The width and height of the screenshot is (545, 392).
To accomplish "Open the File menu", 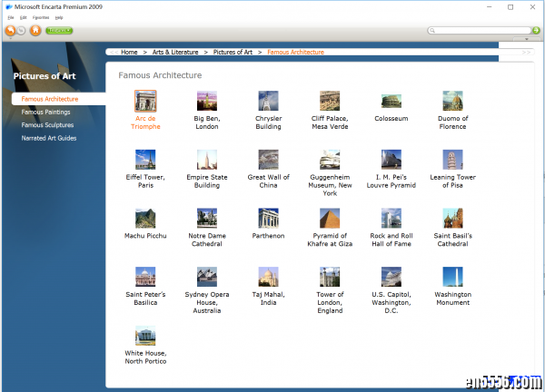I will click(x=11, y=17).
